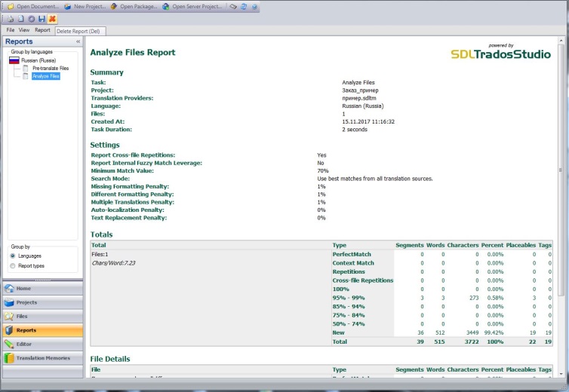Click Open Server Project in the toolbar
The image size is (569, 392).
[x=192, y=6]
